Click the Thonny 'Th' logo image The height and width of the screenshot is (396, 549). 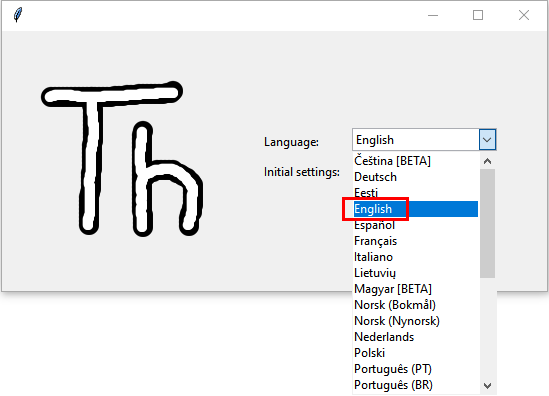click(x=122, y=158)
